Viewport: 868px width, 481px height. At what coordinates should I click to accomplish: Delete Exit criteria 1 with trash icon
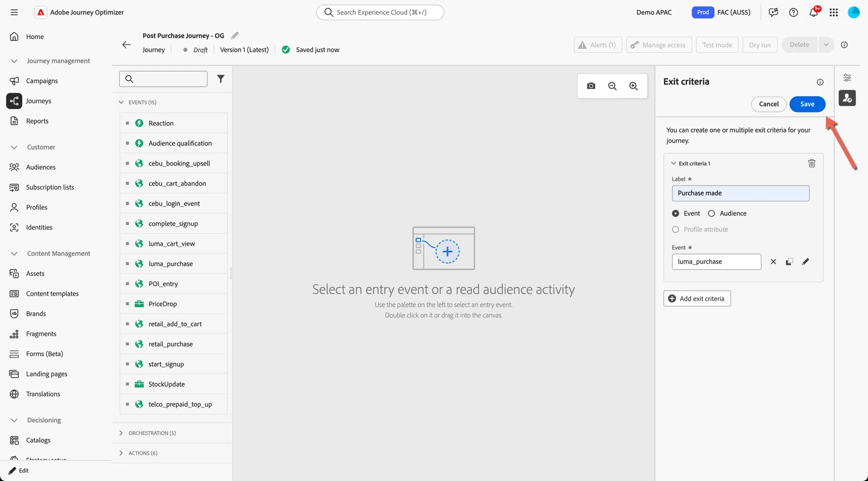pos(812,163)
